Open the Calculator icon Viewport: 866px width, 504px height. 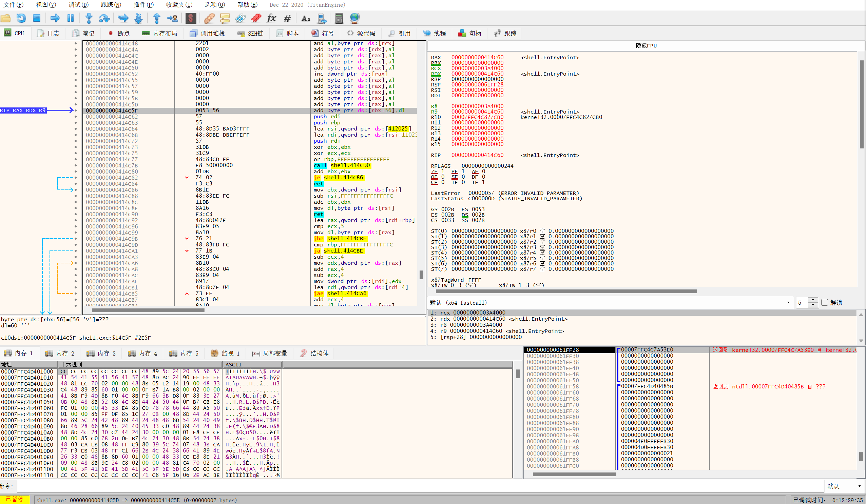339,18
